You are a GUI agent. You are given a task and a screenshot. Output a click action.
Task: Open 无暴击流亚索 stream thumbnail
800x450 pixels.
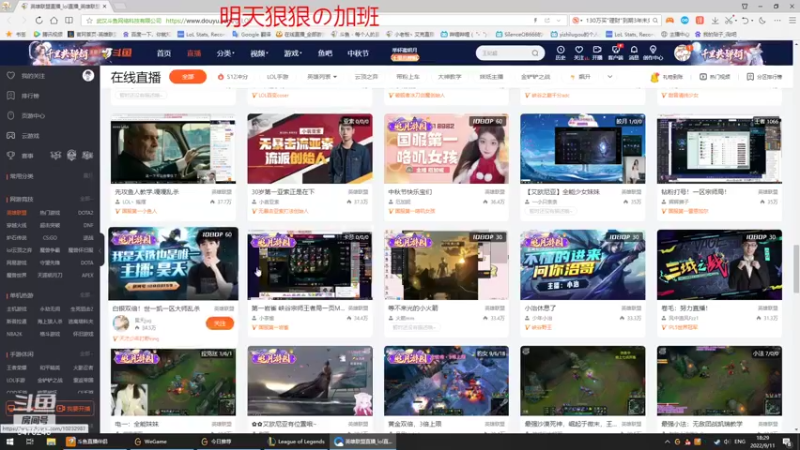click(310, 148)
